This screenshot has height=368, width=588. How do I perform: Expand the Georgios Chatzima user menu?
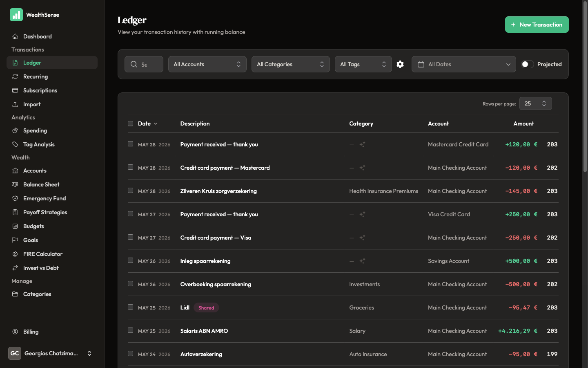(x=52, y=353)
